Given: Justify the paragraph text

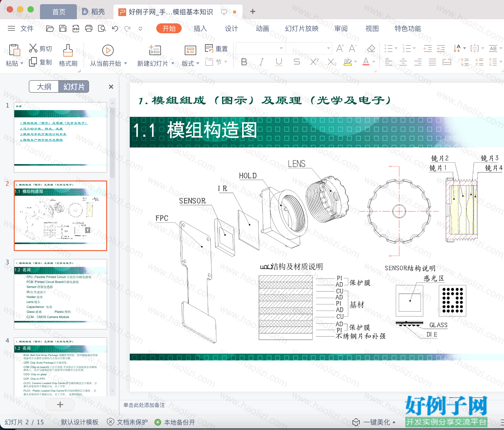Looking at the screenshot, I should coord(432,62).
